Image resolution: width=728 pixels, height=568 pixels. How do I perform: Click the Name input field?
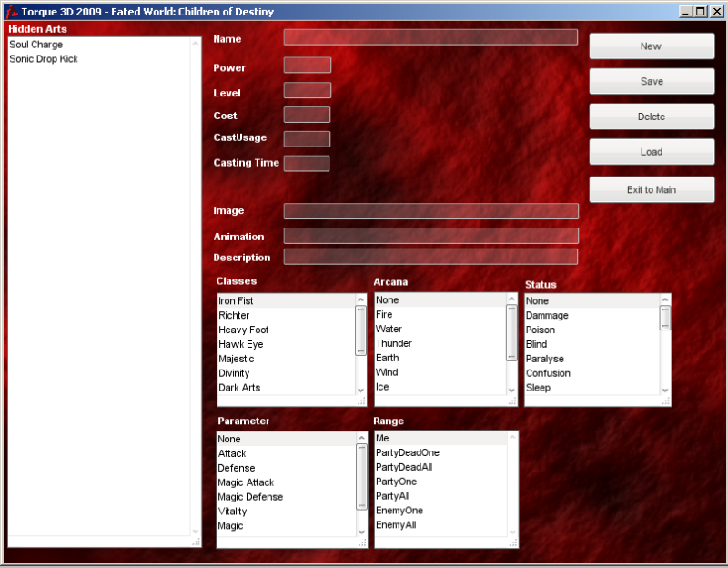[x=430, y=37]
